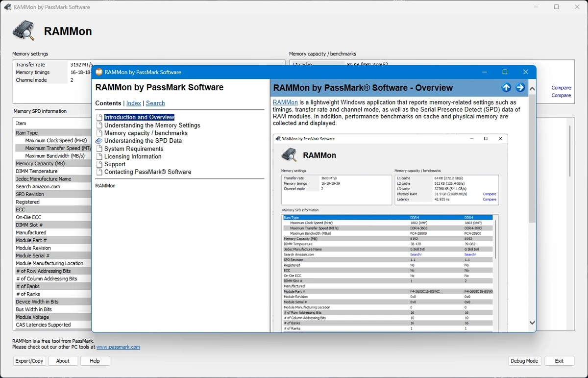
Task: Click page icon beside Support topic
Action: [x=99, y=164]
